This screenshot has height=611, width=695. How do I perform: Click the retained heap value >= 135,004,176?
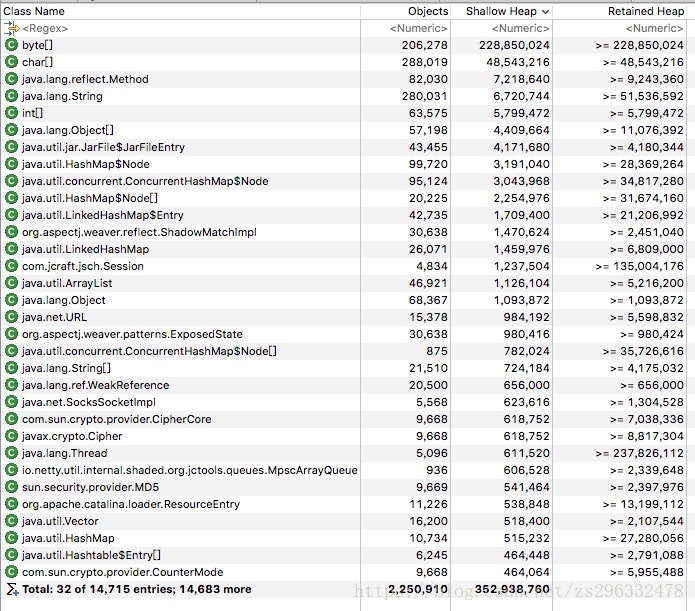tap(640, 266)
